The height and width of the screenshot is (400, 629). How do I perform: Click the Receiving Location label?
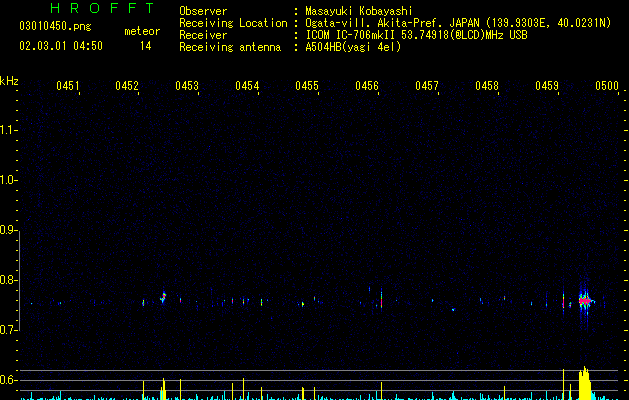[233, 23]
